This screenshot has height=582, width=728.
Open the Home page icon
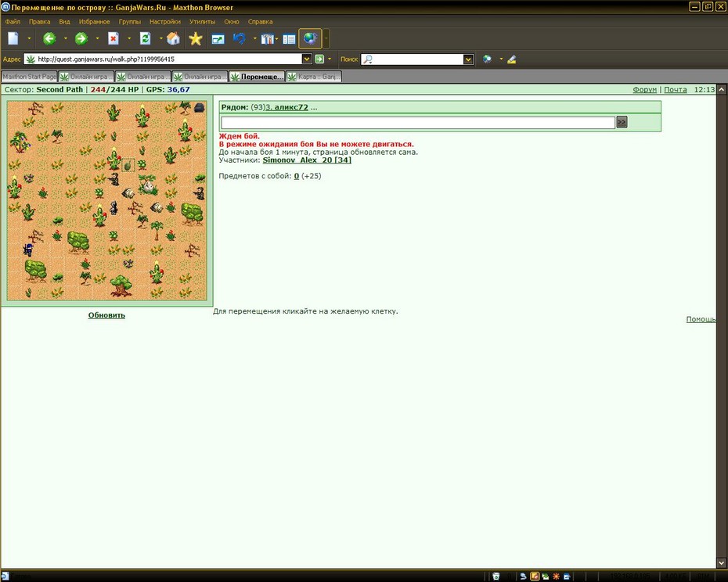pos(173,38)
